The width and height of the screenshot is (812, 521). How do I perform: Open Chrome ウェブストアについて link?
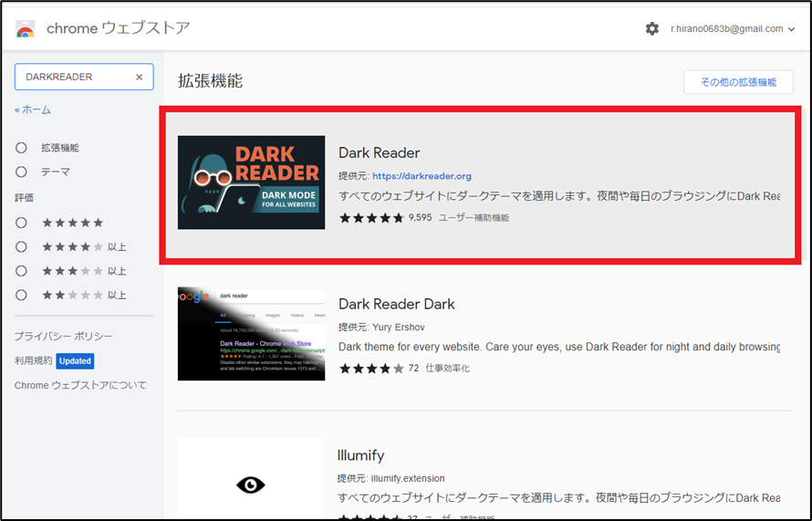[80, 385]
